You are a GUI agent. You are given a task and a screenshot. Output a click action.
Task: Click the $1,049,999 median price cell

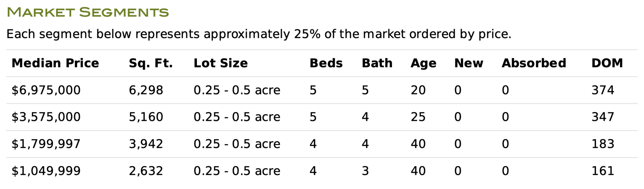[46, 171]
